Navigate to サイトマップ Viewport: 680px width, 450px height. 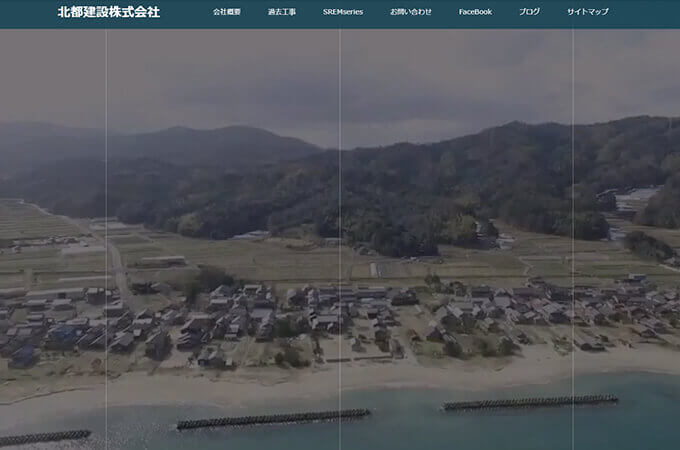tap(587, 12)
